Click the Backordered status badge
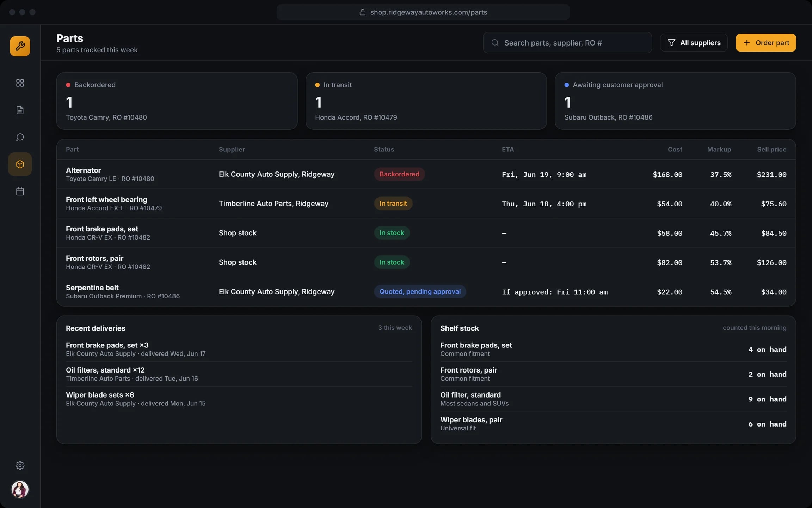This screenshot has width=812, height=508. pos(399,174)
